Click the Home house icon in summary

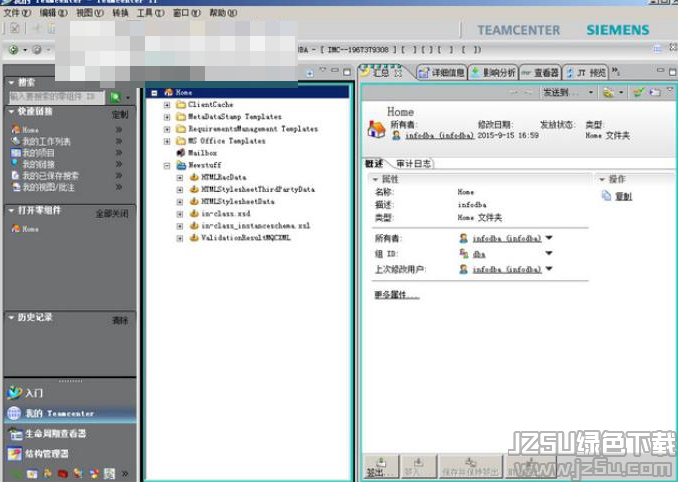[x=376, y=129]
